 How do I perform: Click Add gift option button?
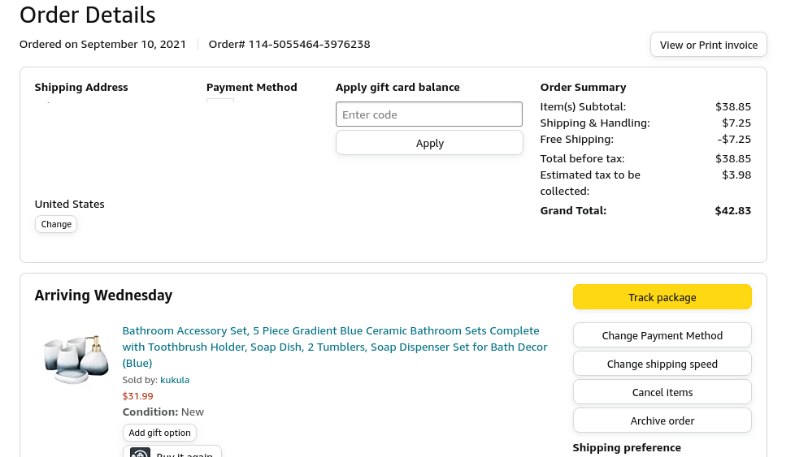pyautogui.click(x=160, y=433)
